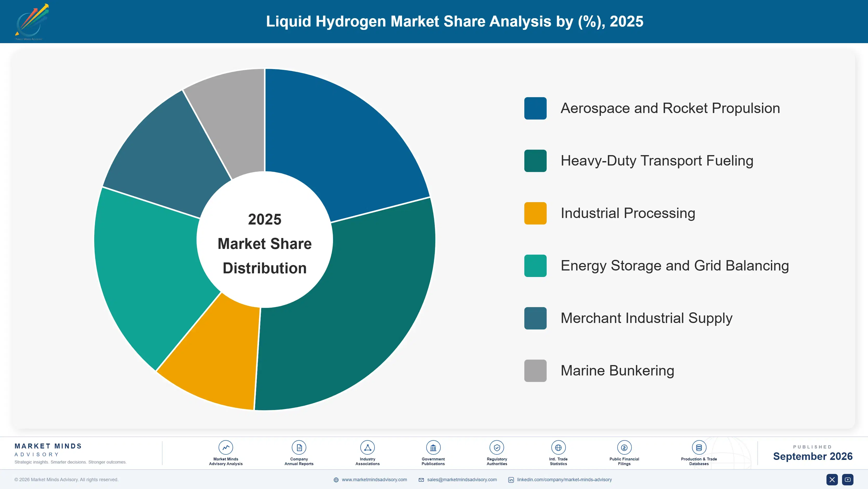The width and height of the screenshot is (868, 489).
Task: Click the Intl. Trade Statistics globe icon
Action: (558, 447)
